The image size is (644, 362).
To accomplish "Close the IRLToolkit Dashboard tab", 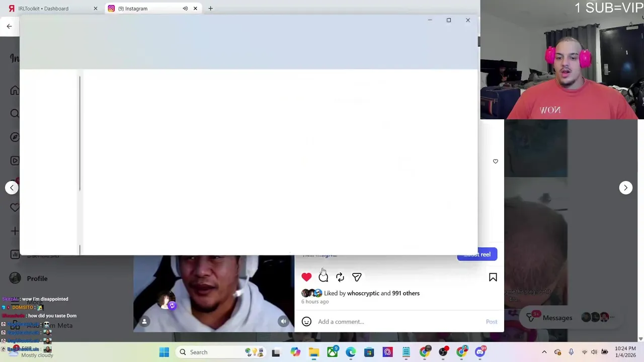I will (x=95, y=9).
